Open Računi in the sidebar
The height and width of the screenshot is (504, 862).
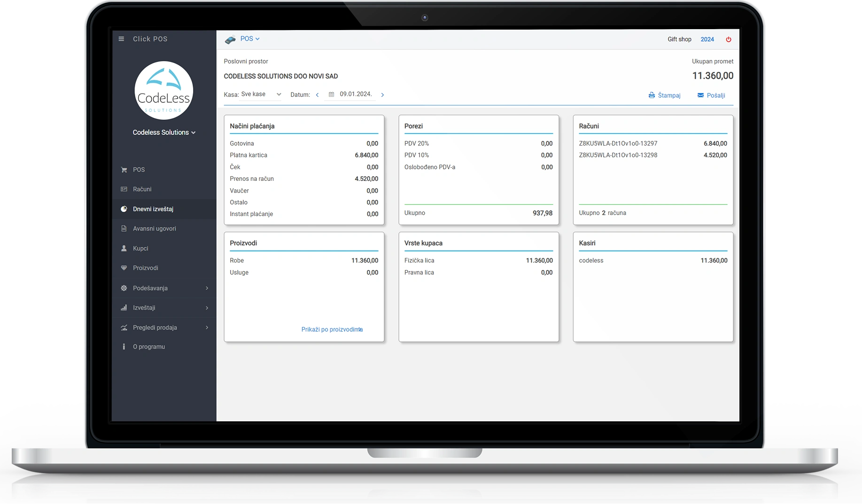[x=164, y=189]
